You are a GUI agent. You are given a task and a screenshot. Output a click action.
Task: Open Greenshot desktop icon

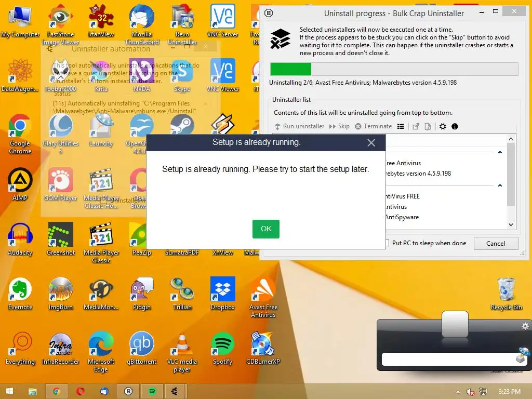point(61,239)
